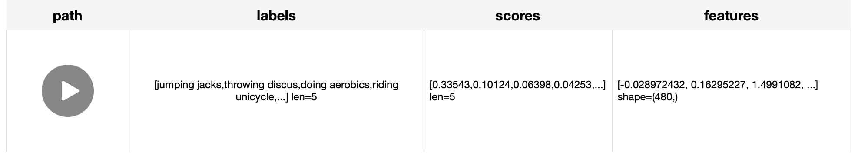Select the labels column header
This screenshot has width=868, height=159.
[x=276, y=16]
